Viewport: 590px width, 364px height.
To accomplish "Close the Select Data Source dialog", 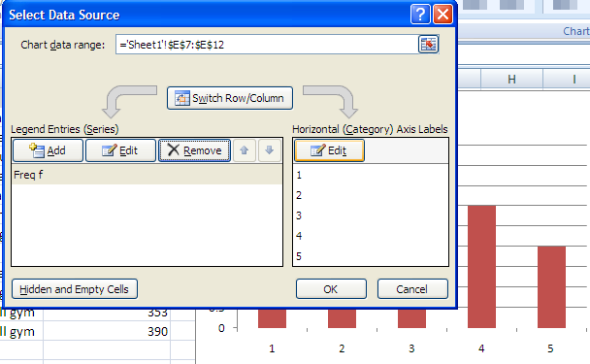I will [x=442, y=15].
